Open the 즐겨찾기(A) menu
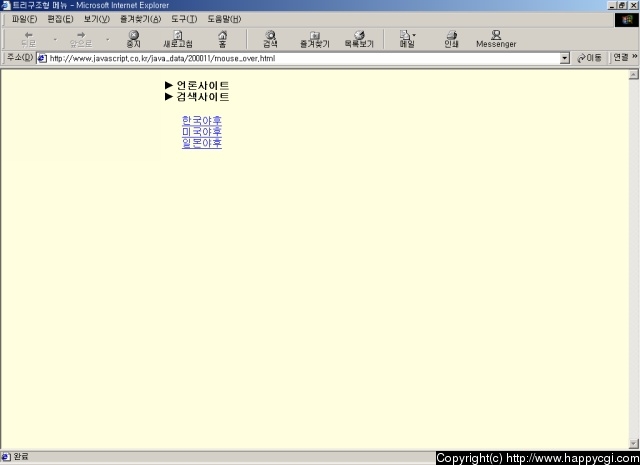640x465 pixels. click(x=141, y=19)
